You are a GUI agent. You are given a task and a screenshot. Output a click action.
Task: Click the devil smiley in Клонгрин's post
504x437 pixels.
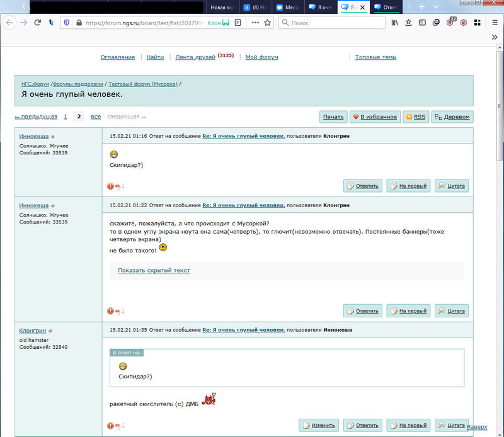209,401
